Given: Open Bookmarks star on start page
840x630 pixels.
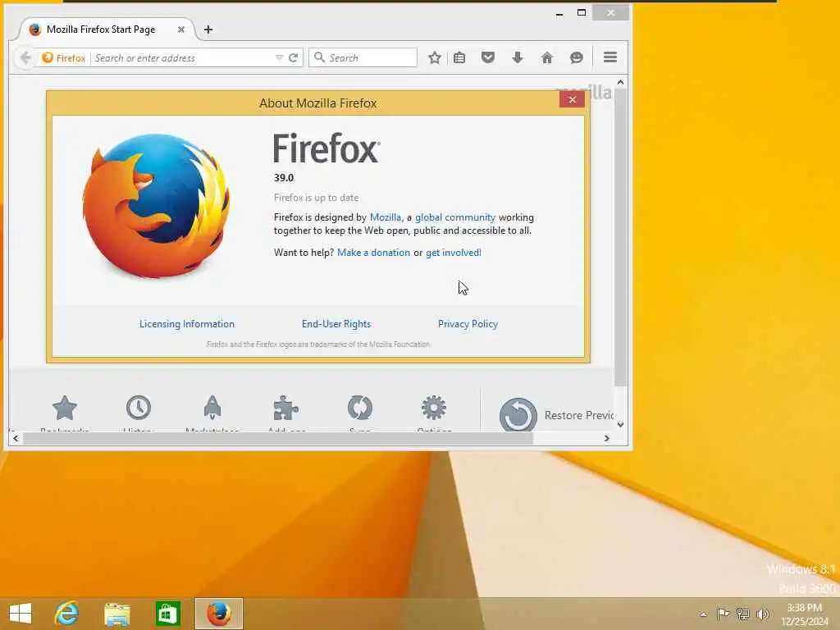Looking at the screenshot, I should (65, 409).
